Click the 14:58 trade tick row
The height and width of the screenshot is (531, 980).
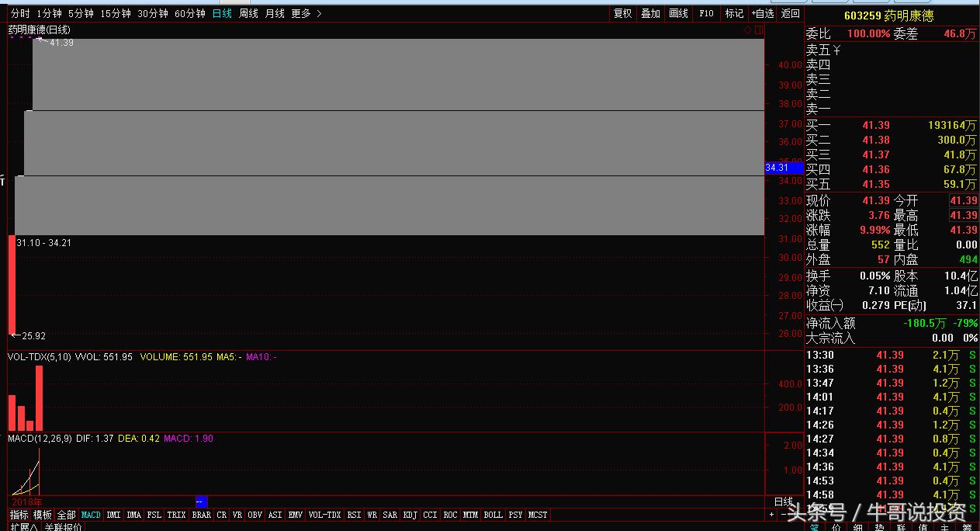coord(892,495)
